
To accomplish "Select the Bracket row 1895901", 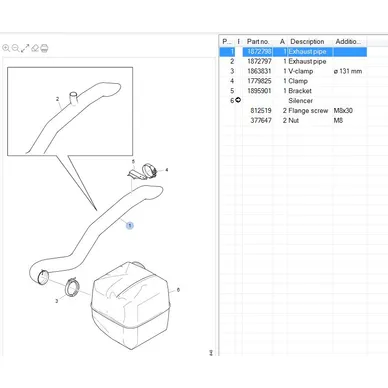I will [293, 91].
